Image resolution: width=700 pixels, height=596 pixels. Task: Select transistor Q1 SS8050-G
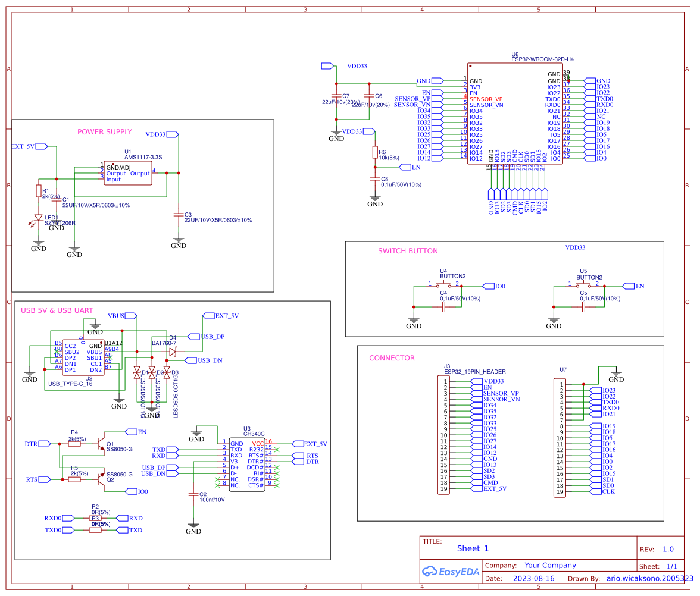(101, 443)
